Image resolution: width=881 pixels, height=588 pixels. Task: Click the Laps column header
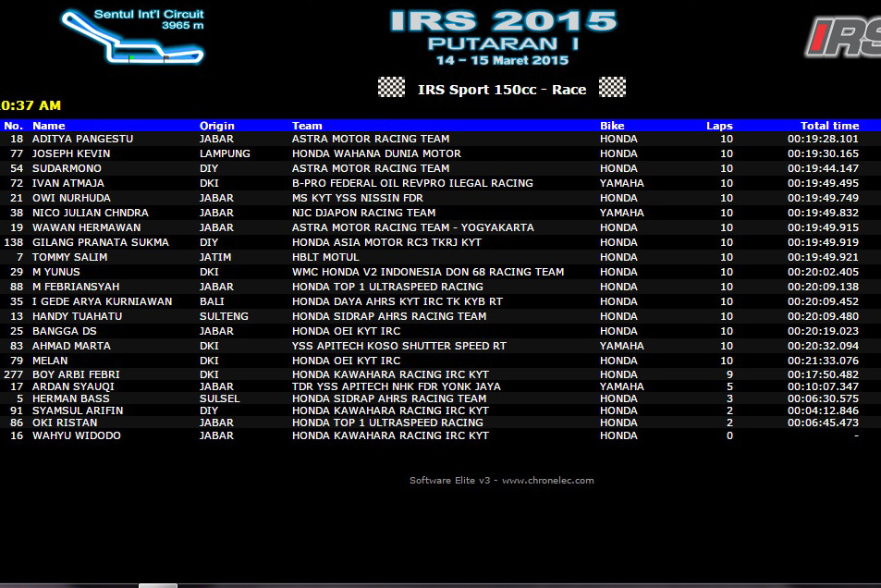[x=719, y=126]
